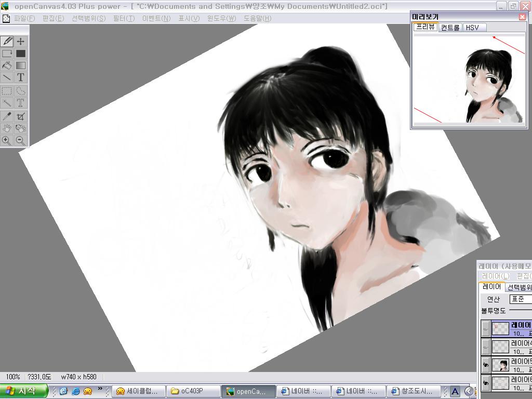Open the oC403P taskbar button
The image size is (532, 399).
coord(193,391)
